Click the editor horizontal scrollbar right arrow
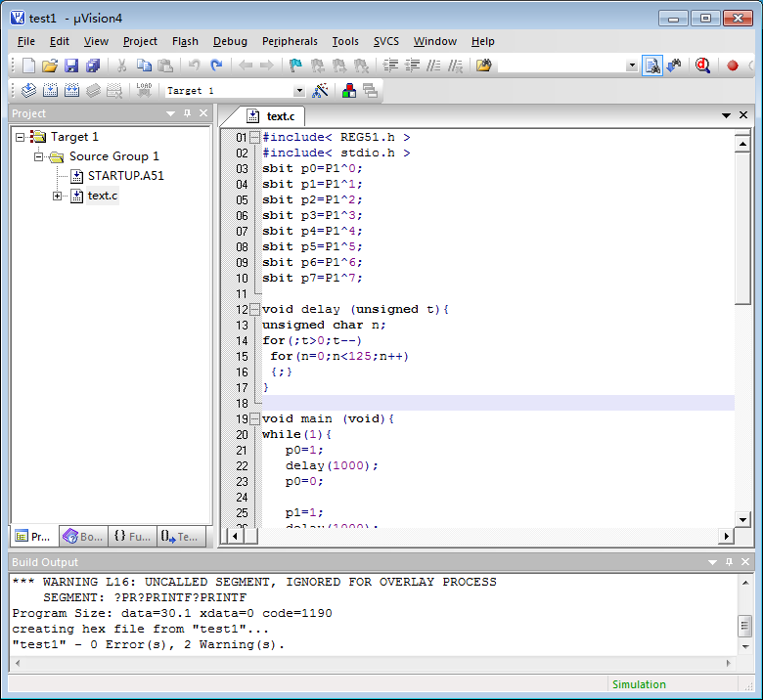This screenshot has height=700, width=763. (x=726, y=537)
